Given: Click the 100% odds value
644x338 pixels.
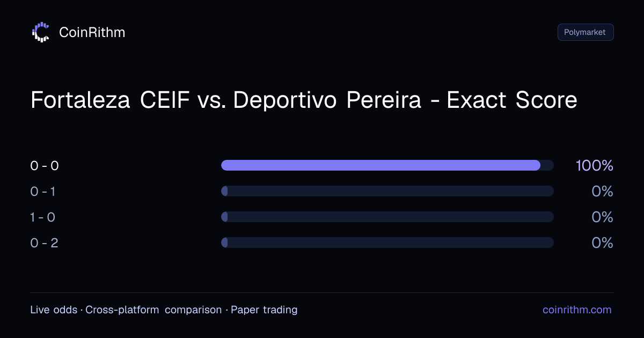Looking at the screenshot, I should pyautogui.click(x=594, y=165).
